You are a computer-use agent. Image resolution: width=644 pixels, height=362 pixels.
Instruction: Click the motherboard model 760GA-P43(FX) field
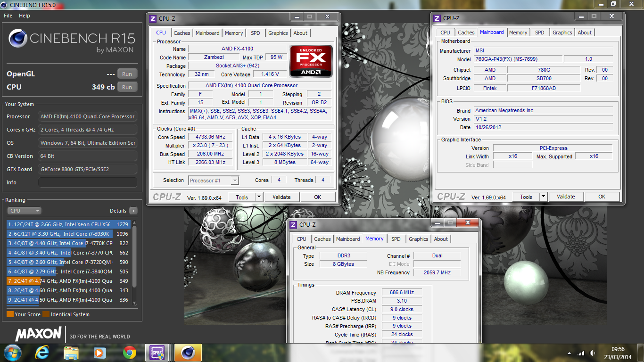coord(518,59)
